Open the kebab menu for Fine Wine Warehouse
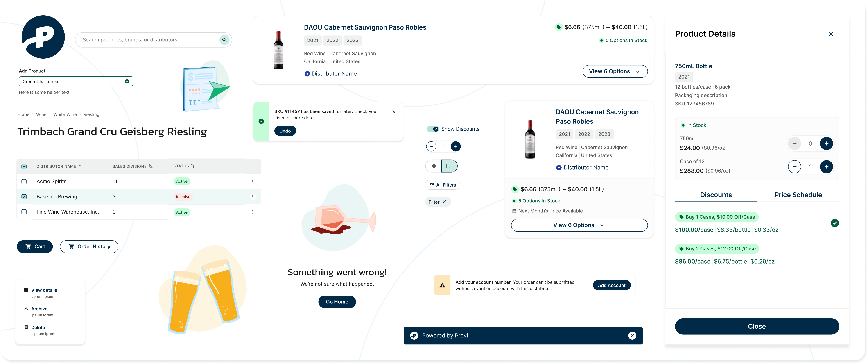This screenshot has height=364, width=868. tap(253, 212)
